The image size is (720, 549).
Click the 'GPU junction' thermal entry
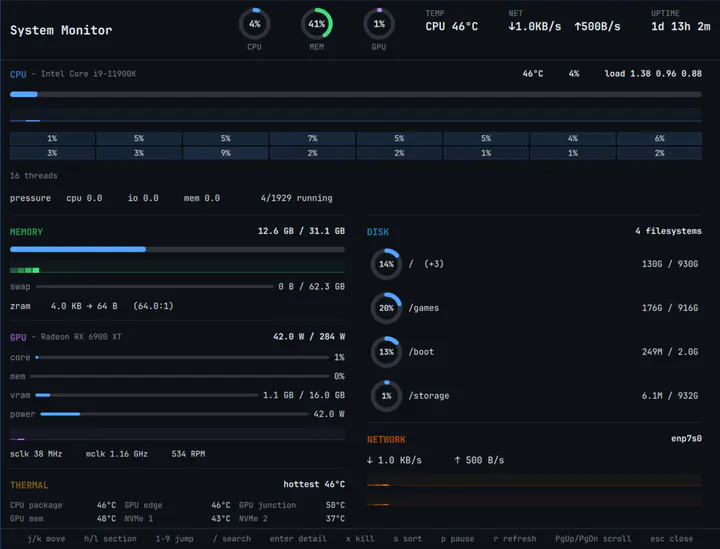click(267, 505)
